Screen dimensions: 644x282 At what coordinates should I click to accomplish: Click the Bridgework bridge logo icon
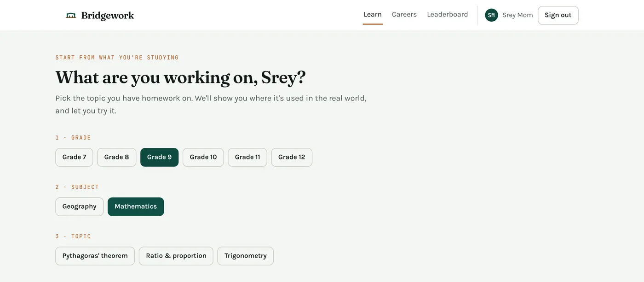coord(71,15)
